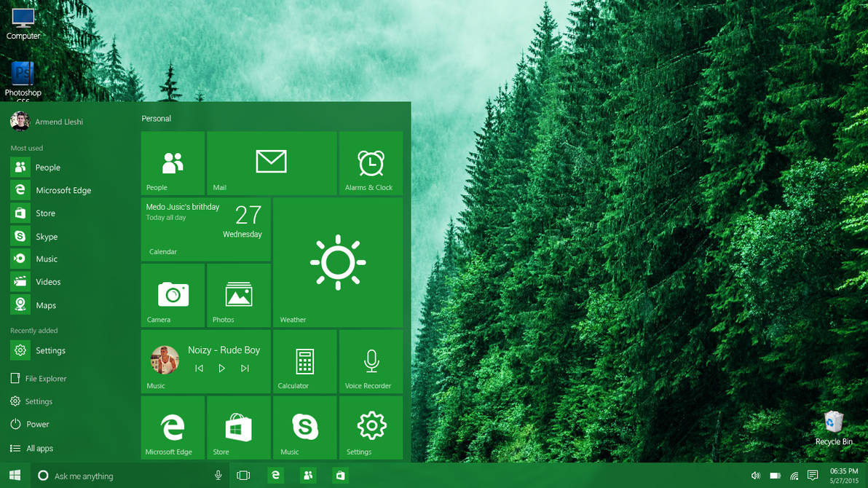Open Store from the taskbar
Screen dimensions: 868x488
click(341, 476)
